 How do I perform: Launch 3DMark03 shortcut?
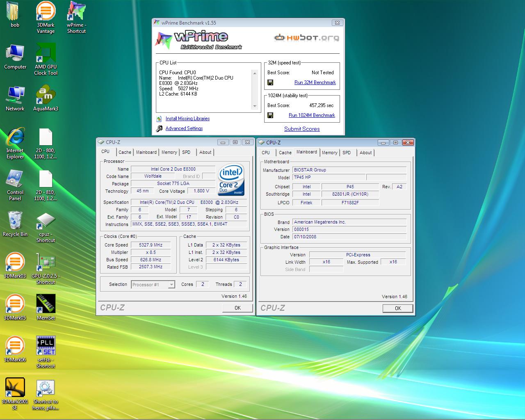coord(15,266)
